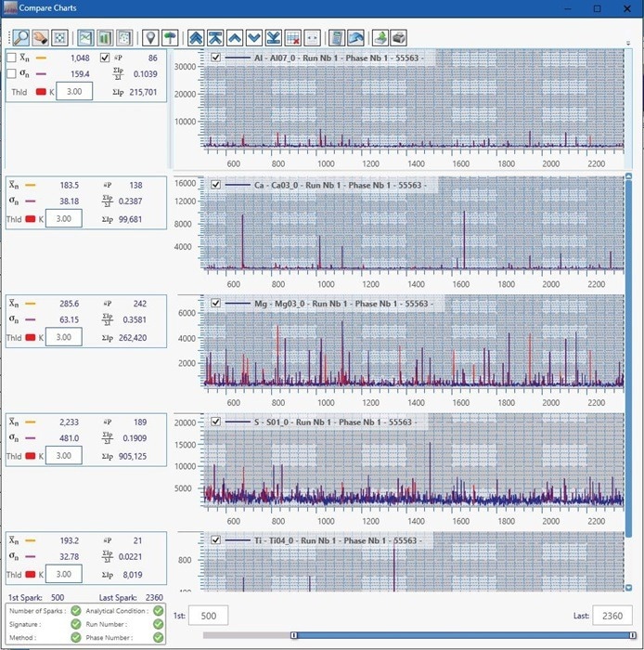Image resolution: width=644 pixels, height=650 pixels.
Task: Click the magnifier zoom tool icon
Action: (x=19, y=38)
